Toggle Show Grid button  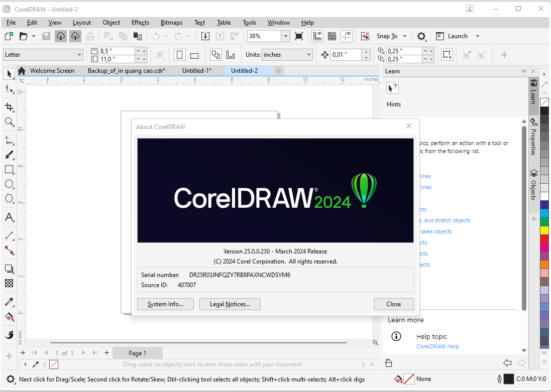coord(332,36)
